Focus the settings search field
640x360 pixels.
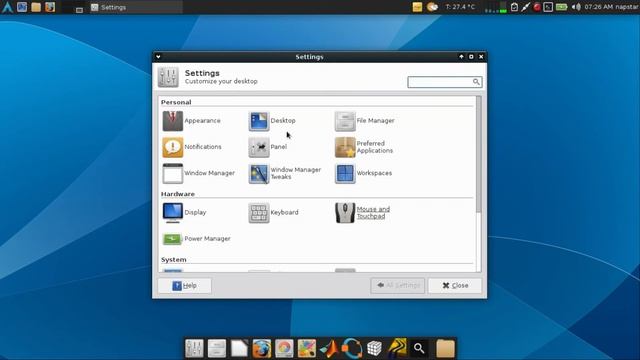[x=444, y=82]
